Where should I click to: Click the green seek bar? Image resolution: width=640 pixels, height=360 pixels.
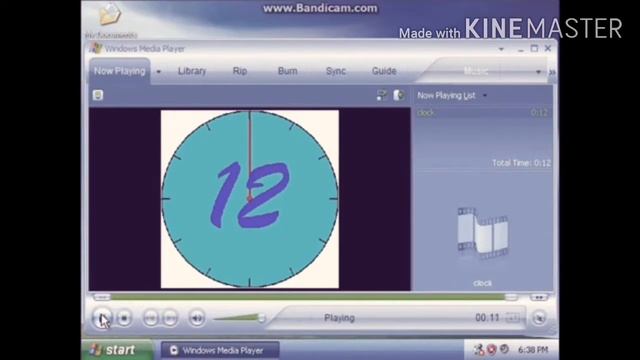(x=307, y=297)
